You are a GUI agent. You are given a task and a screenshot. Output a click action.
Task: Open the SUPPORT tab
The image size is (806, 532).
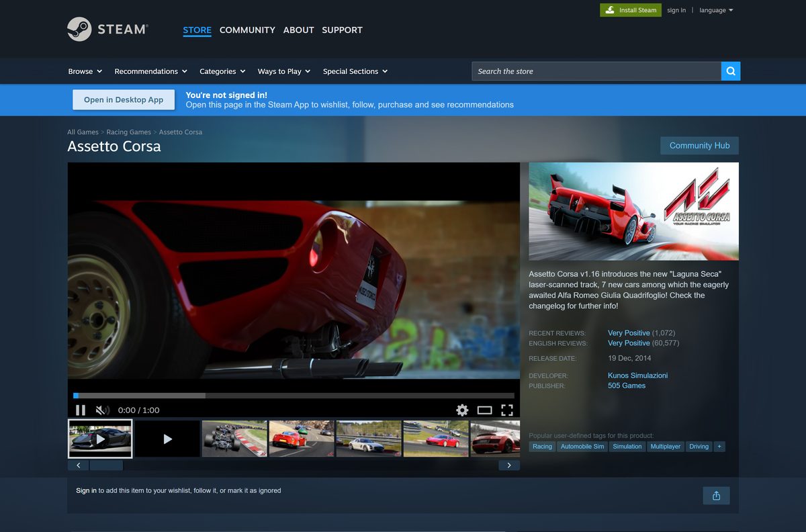pyautogui.click(x=342, y=30)
